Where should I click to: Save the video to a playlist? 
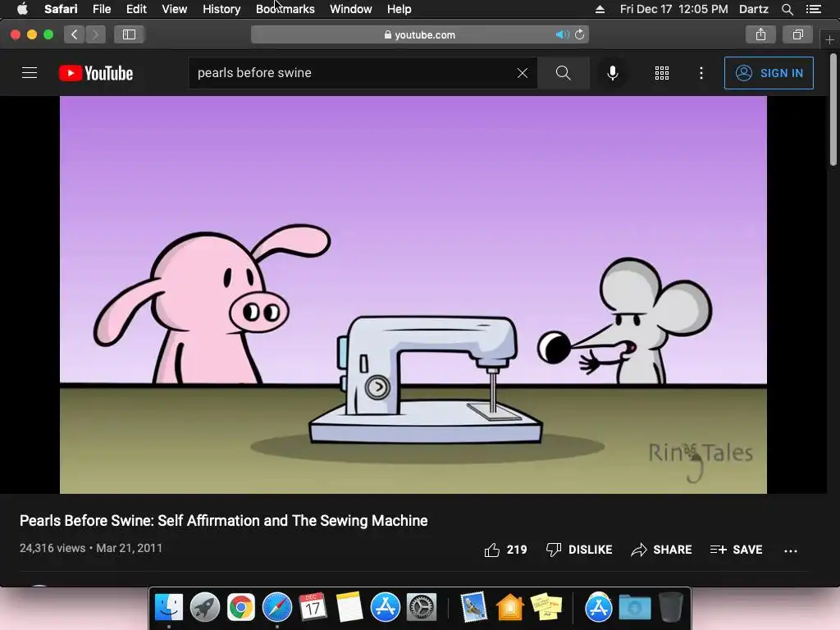(x=736, y=550)
